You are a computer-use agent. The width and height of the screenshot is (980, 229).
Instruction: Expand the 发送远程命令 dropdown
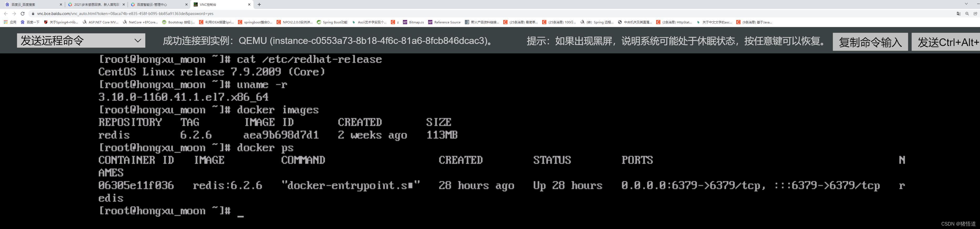click(81, 40)
